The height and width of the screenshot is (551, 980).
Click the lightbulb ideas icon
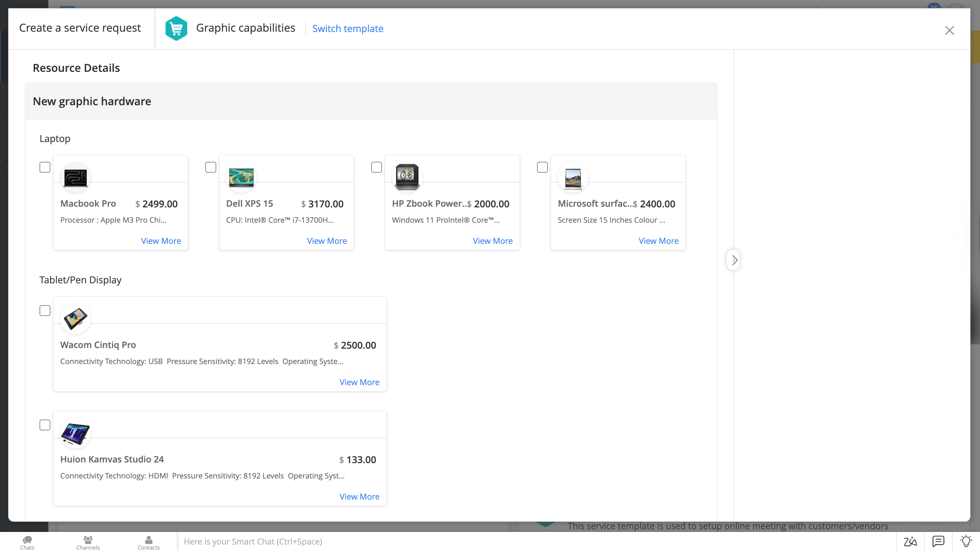[966, 541]
